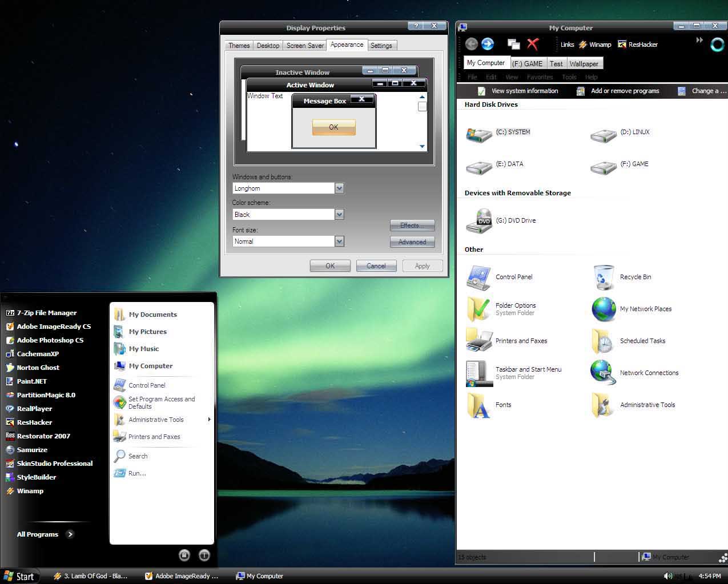Click the Start menu power off icon
Viewport: 728px width, 584px height.
tap(204, 555)
